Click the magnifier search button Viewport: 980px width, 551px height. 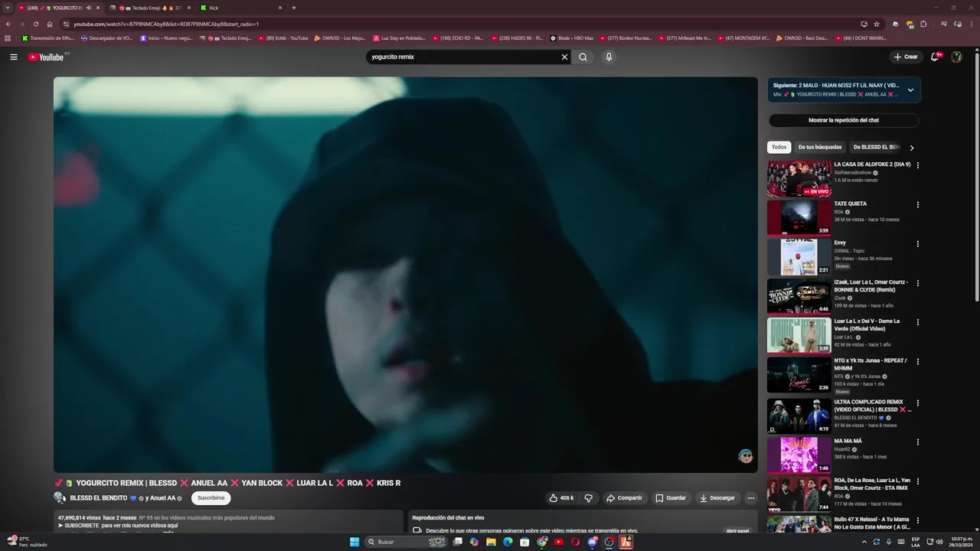(x=583, y=57)
